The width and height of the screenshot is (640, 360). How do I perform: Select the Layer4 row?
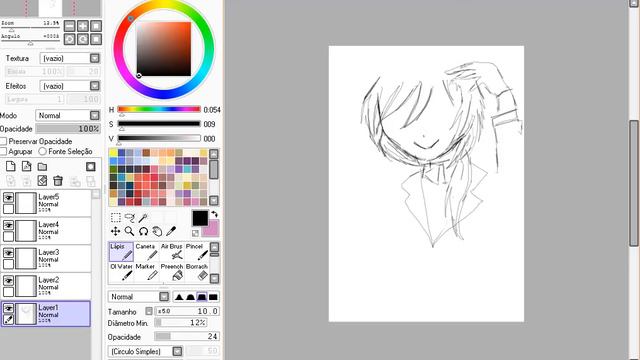tap(46, 231)
